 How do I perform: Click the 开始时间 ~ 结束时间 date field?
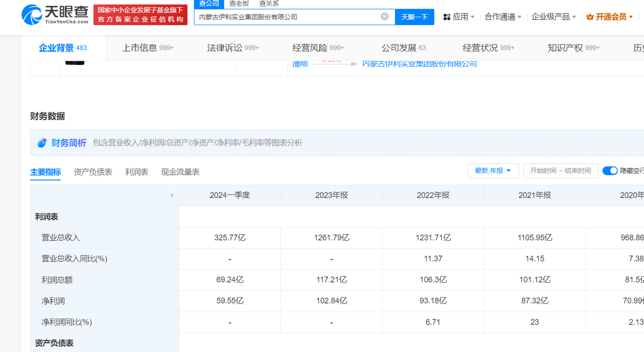[560, 171]
